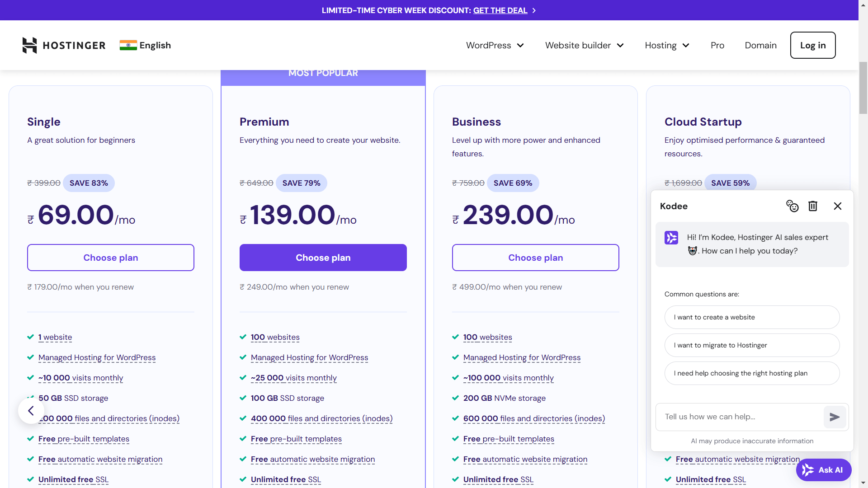Click the GET THE DEAL link
Viewport: 868px width, 488px height.
500,10
